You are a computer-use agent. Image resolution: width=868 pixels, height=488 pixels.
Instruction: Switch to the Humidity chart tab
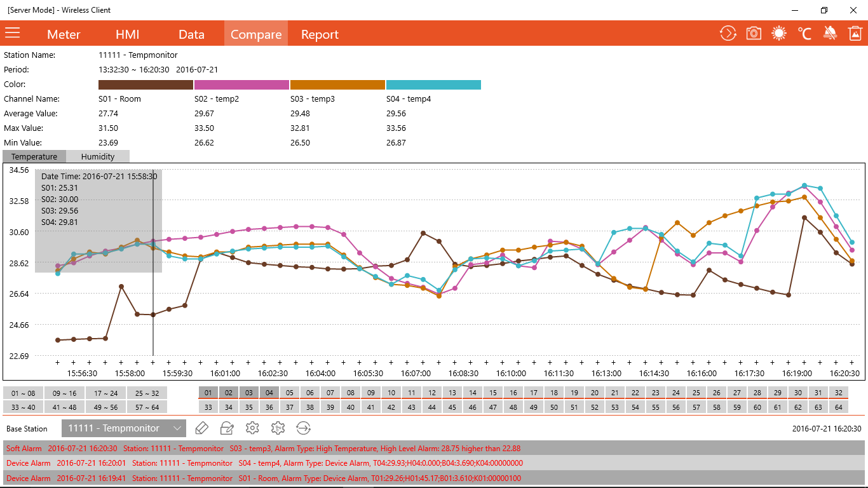(x=98, y=156)
